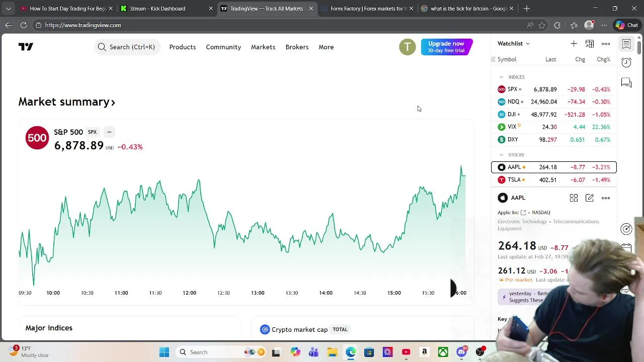Refresh the page with the reload icon
The image size is (644, 362).
pos(24,25)
